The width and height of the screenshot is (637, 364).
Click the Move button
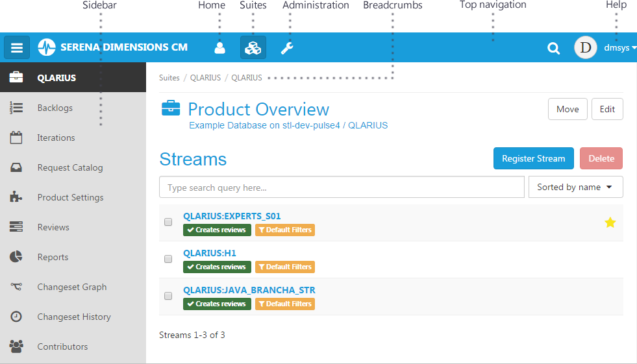pyautogui.click(x=568, y=109)
